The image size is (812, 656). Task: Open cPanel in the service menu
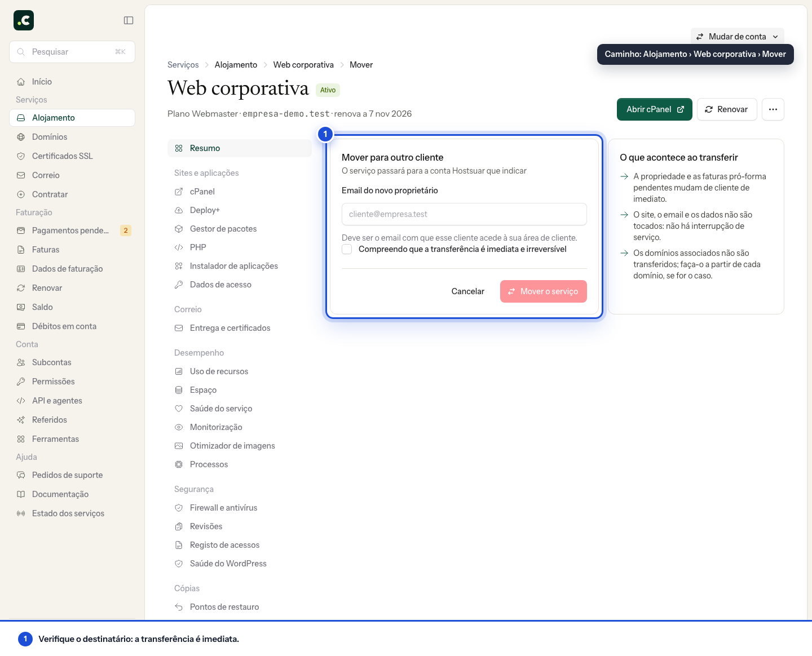tap(240, 192)
